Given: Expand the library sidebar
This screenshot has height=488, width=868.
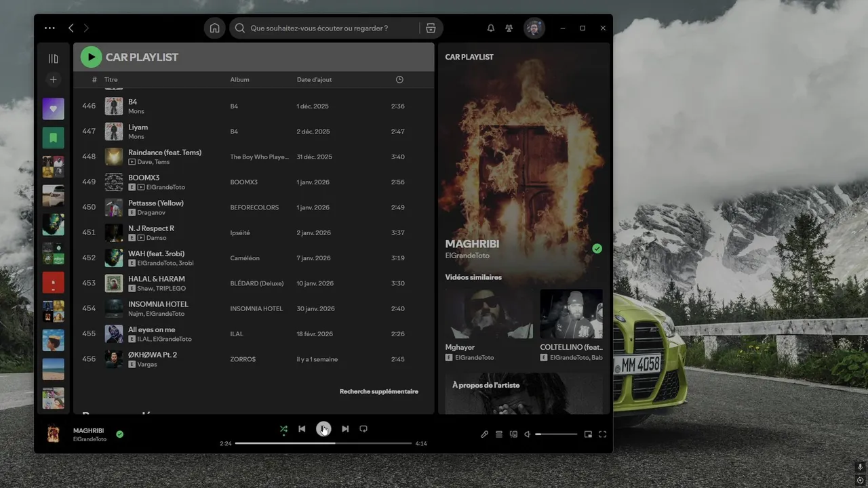Looking at the screenshot, I should tap(54, 58).
